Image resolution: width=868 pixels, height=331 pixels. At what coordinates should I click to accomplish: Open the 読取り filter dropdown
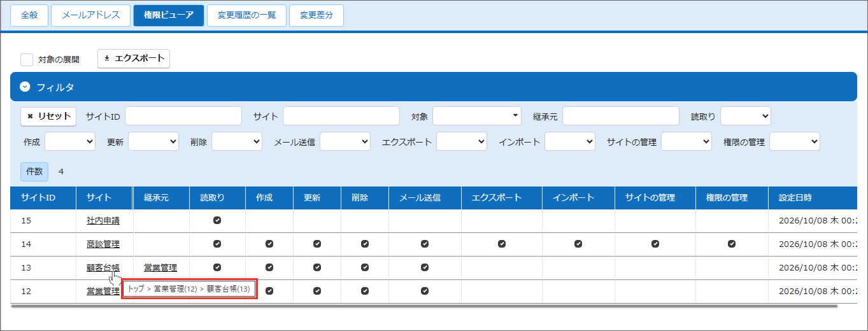tap(746, 116)
